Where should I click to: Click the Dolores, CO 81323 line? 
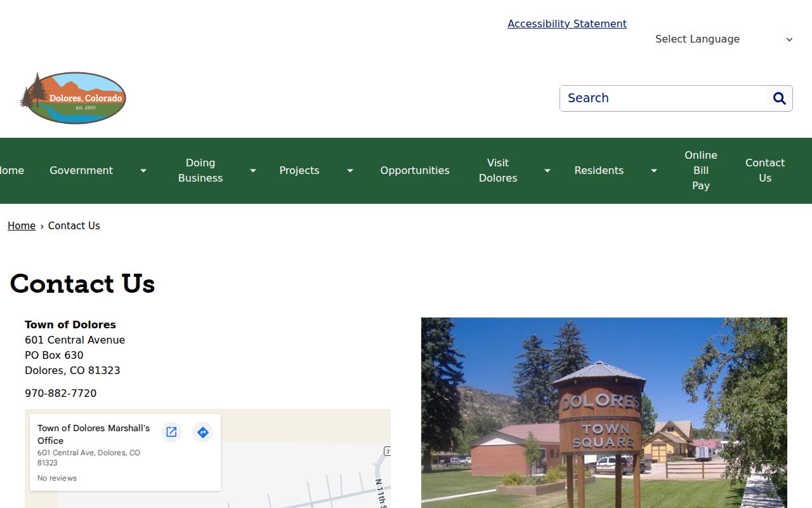click(x=72, y=371)
